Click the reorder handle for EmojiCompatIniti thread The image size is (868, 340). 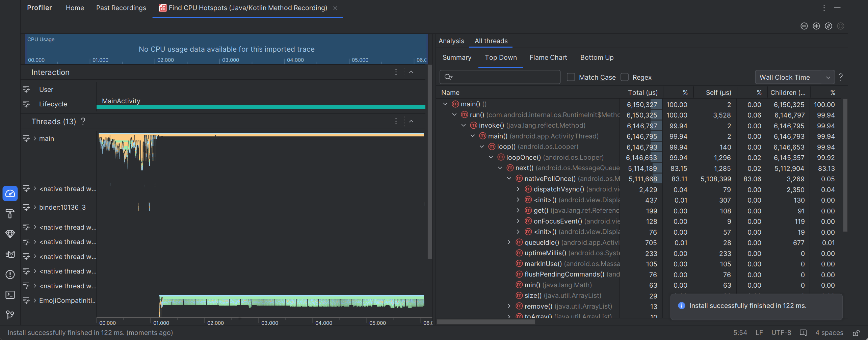tap(26, 300)
